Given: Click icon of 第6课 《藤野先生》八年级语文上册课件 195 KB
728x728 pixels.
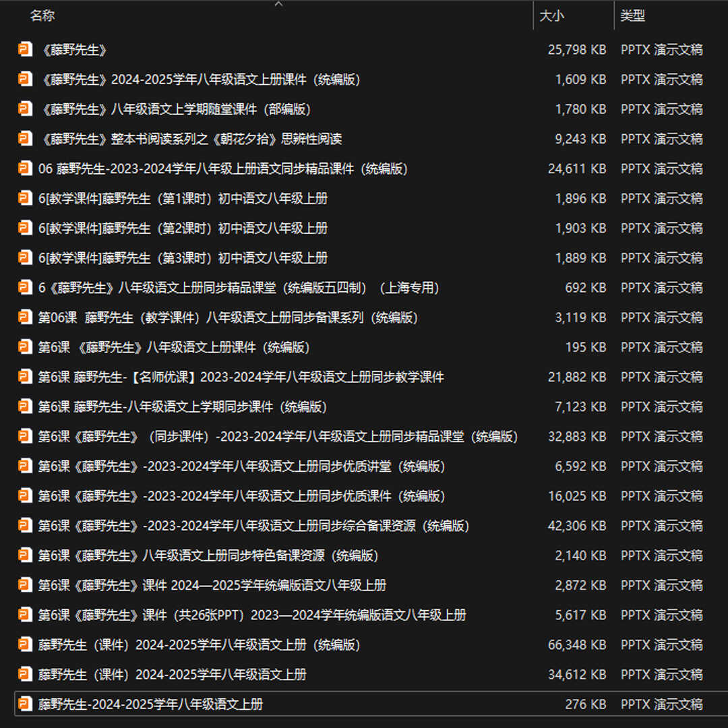Looking at the screenshot, I should [x=25, y=346].
